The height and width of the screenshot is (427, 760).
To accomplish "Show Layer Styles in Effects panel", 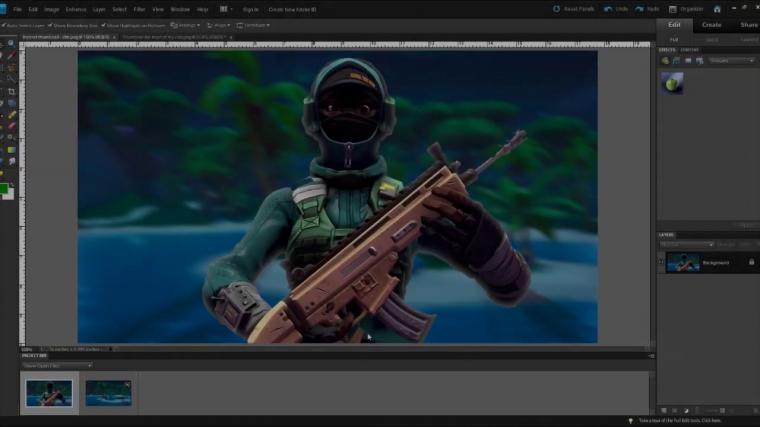I will [677, 61].
